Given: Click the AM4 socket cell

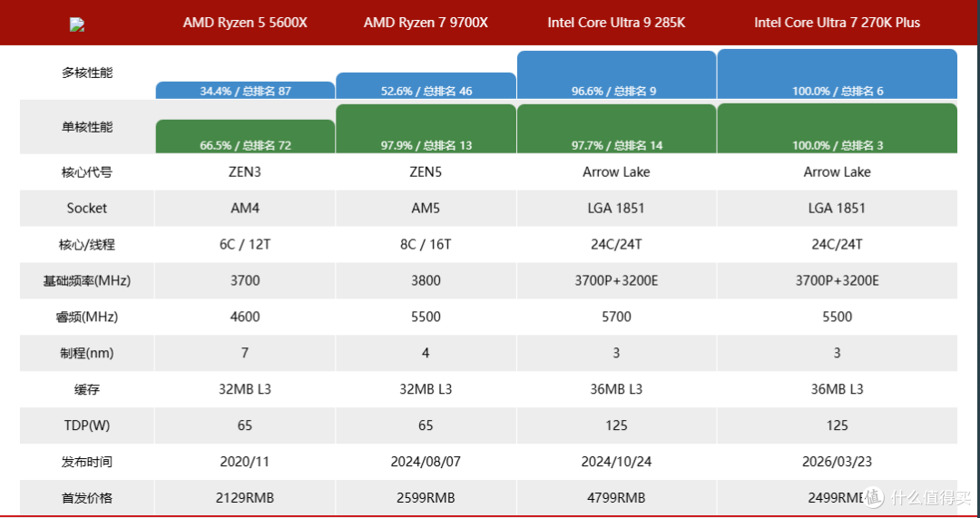Looking at the screenshot, I should point(245,208).
